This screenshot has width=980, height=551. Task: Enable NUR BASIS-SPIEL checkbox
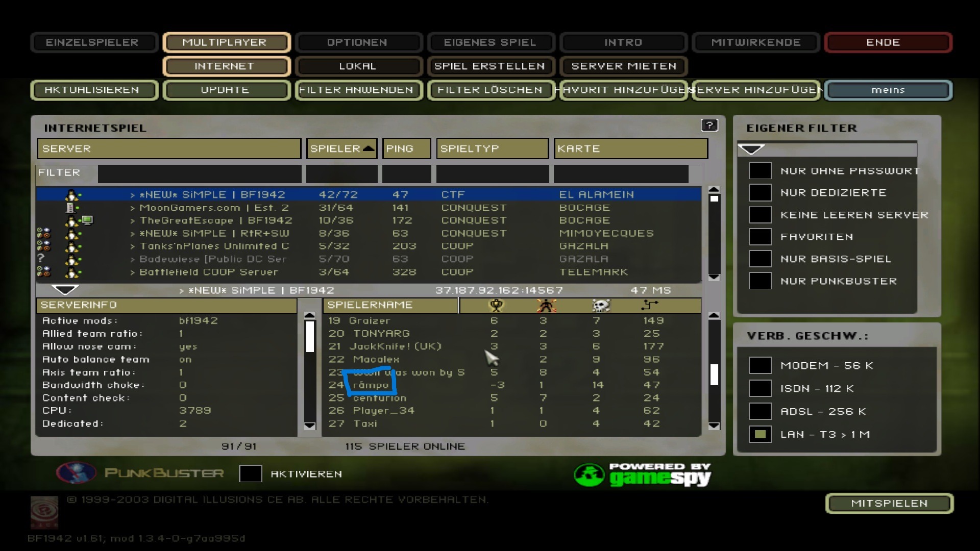760,259
